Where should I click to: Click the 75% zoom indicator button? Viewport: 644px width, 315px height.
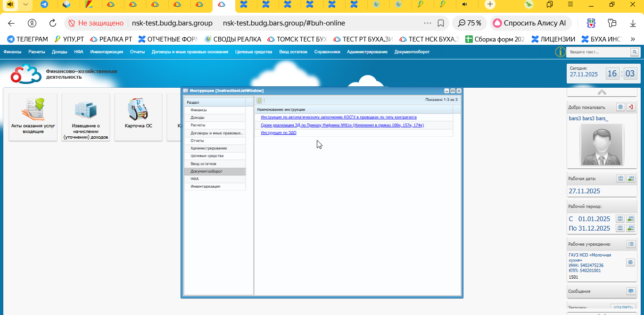(x=470, y=23)
